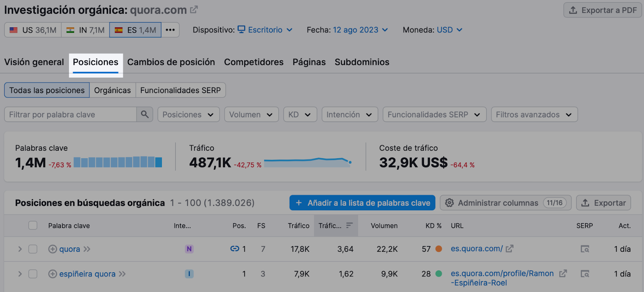
Task: Click the three-dots more databases button
Action: click(170, 30)
